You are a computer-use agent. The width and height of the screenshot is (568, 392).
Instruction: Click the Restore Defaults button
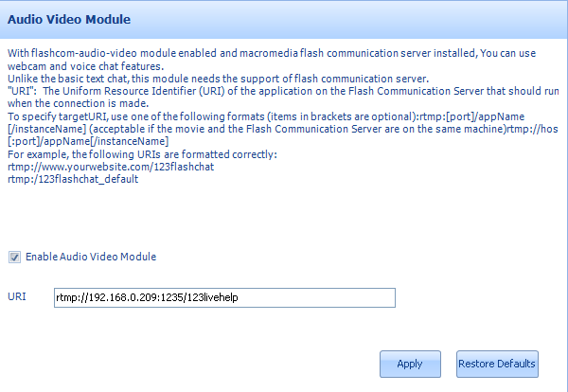click(x=497, y=364)
